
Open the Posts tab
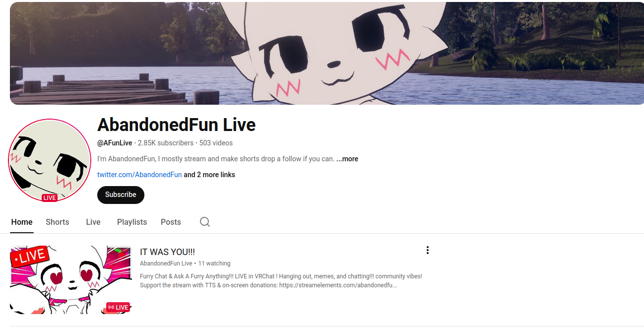pyautogui.click(x=171, y=222)
